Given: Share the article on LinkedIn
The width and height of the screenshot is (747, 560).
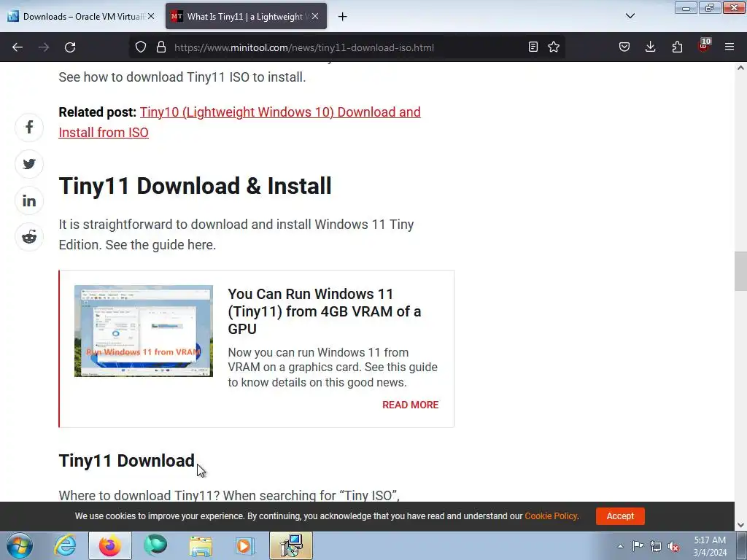Looking at the screenshot, I should 29,201.
